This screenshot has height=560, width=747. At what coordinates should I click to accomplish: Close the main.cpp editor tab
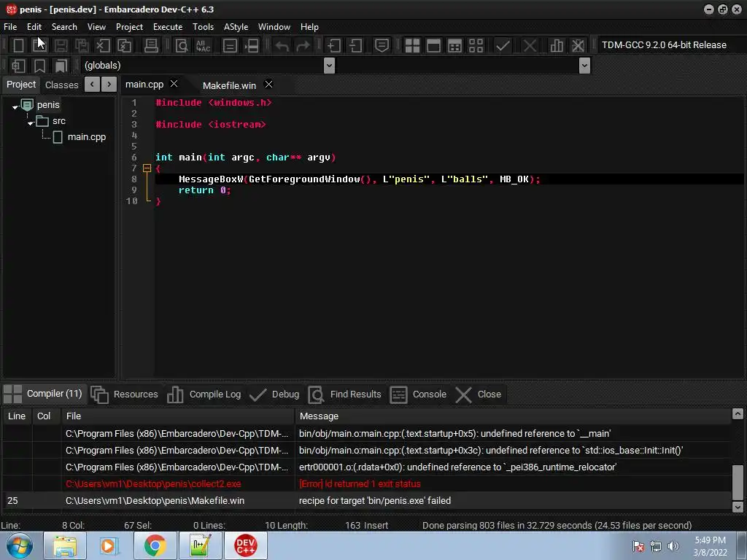174,84
